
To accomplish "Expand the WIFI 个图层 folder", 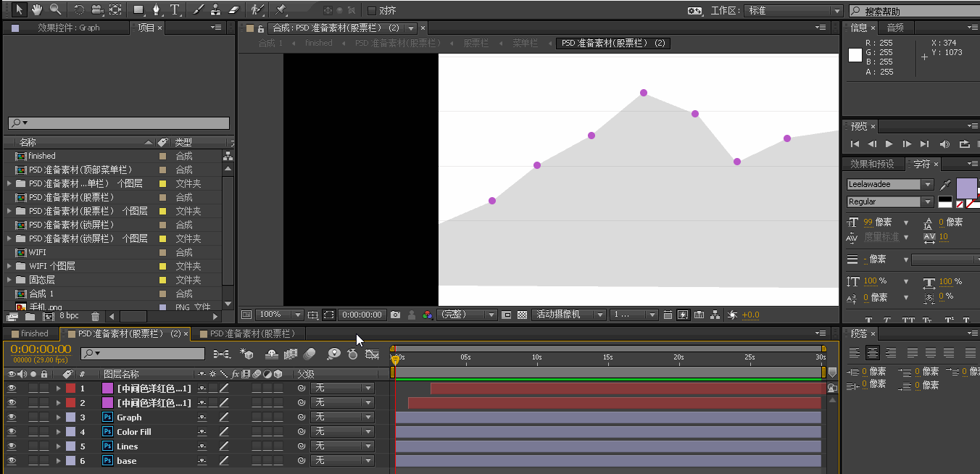I will (9, 266).
